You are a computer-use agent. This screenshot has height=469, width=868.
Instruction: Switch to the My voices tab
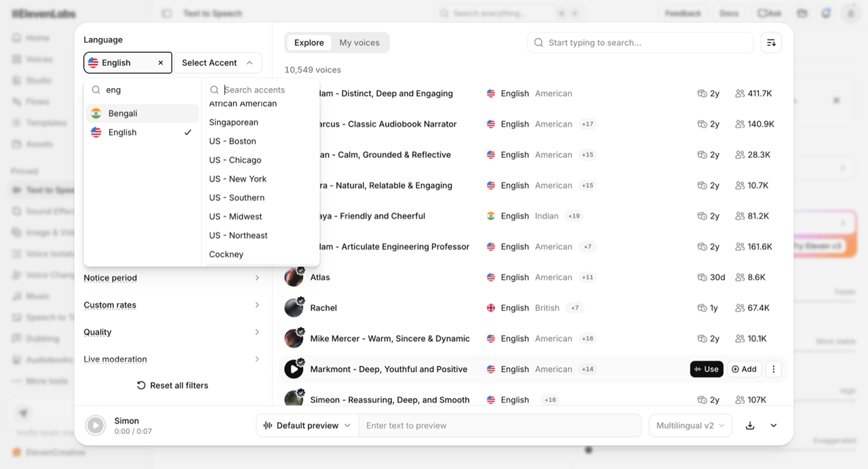(359, 43)
